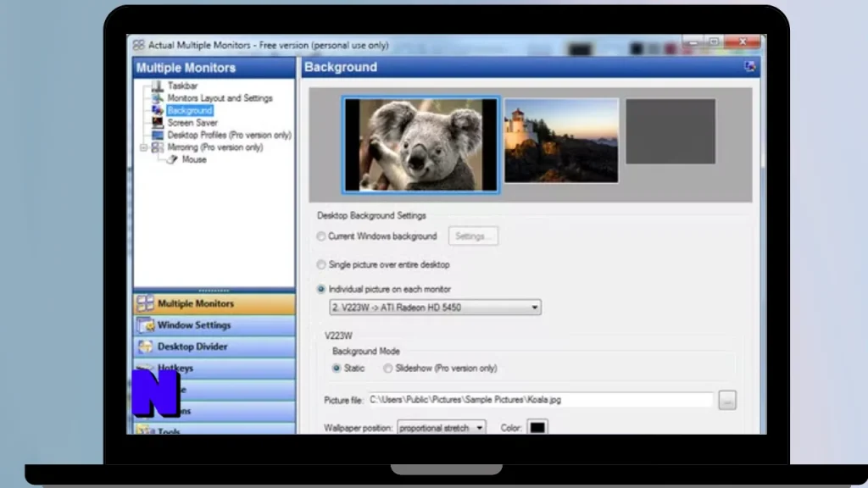The height and width of the screenshot is (488, 868).
Task: Switch to Desktop Divider section
Action: click(214, 347)
